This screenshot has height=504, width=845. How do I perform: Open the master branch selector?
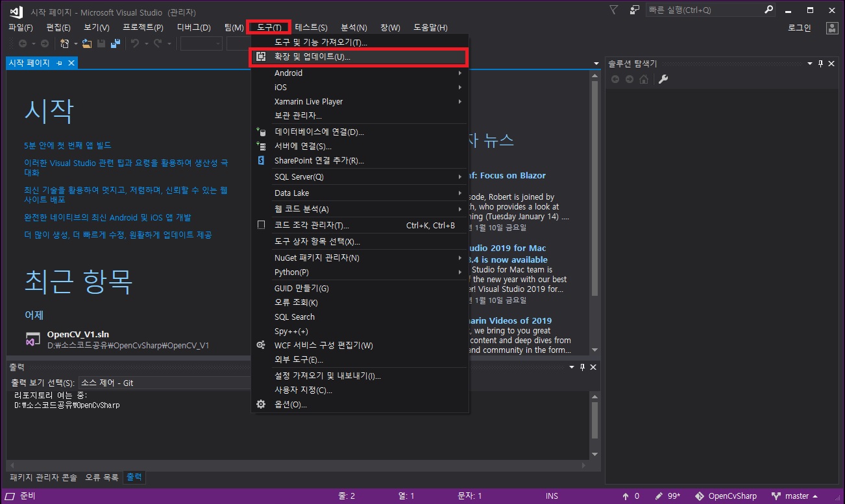[x=794, y=496]
